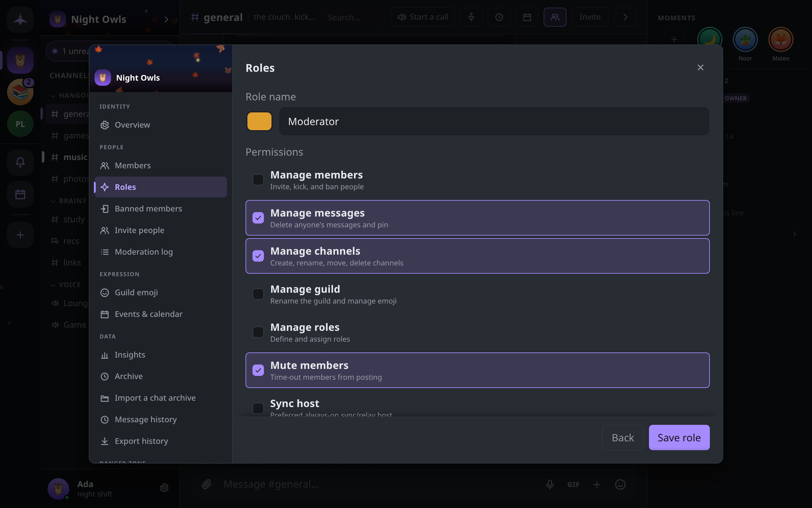Uncheck the Manage channels permission
812x508 pixels.
tap(258, 256)
